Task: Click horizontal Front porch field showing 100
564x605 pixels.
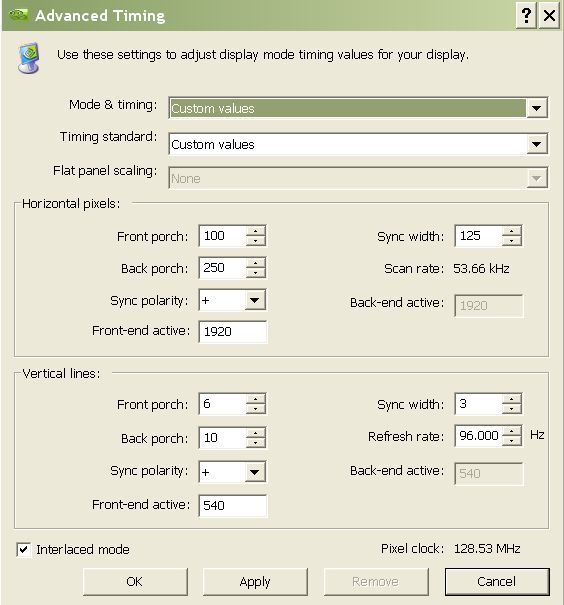Action: pyautogui.click(x=223, y=236)
